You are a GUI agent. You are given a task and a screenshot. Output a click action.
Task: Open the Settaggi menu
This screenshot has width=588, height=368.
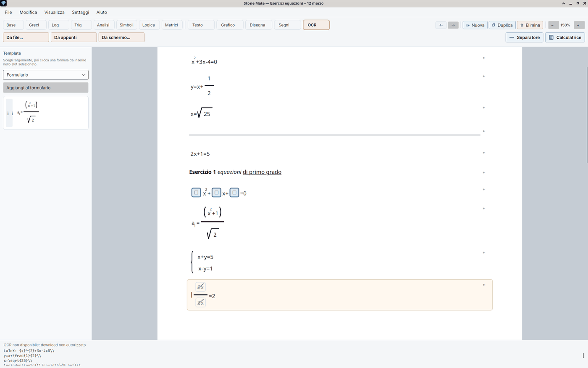[x=80, y=12]
